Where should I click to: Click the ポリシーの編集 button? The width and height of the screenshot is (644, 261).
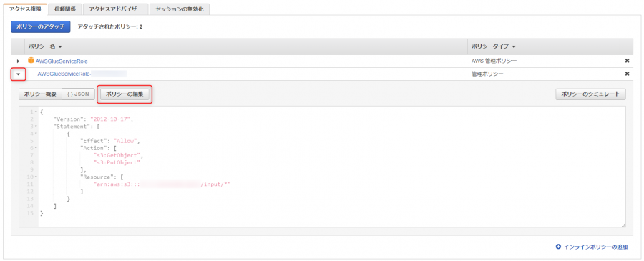(x=125, y=94)
